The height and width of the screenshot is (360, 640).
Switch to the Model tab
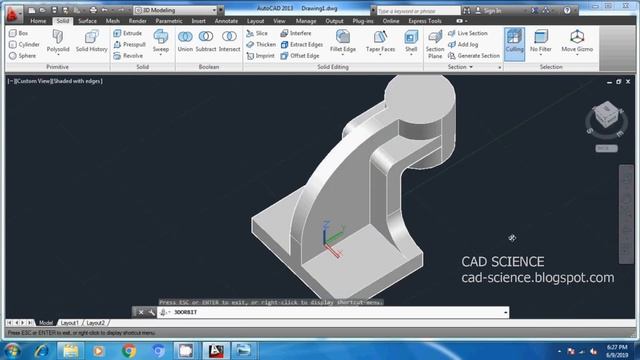[46, 323]
